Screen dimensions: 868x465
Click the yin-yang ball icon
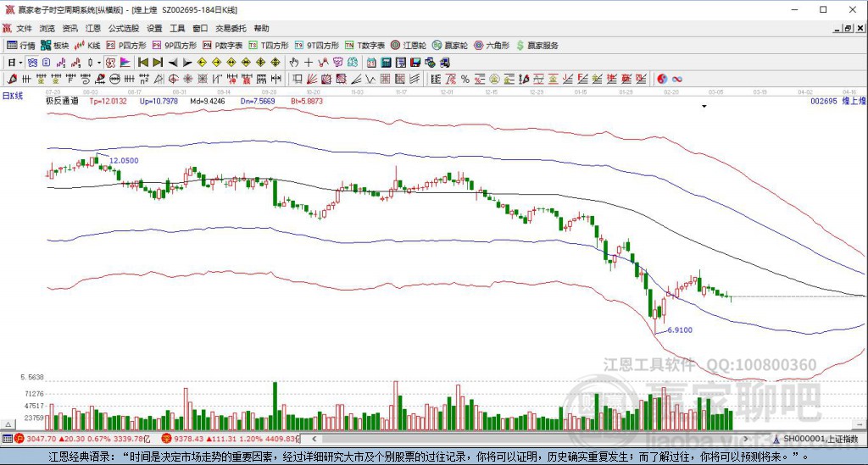(x=662, y=79)
